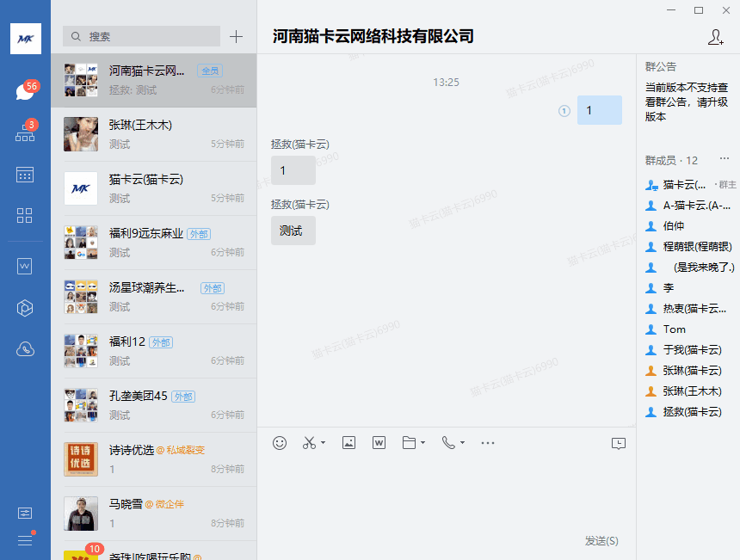Click the image send icon in toolbar
This screenshot has width=740, height=560.
[348, 443]
